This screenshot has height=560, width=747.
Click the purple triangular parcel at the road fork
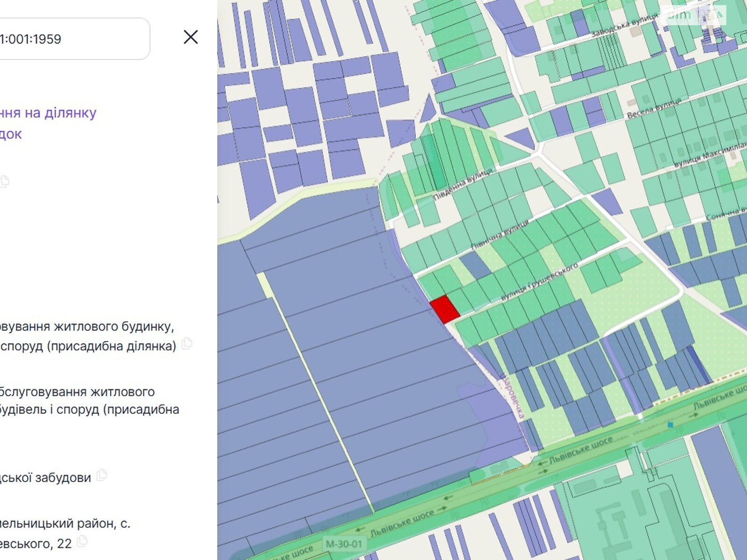point(428,110)
